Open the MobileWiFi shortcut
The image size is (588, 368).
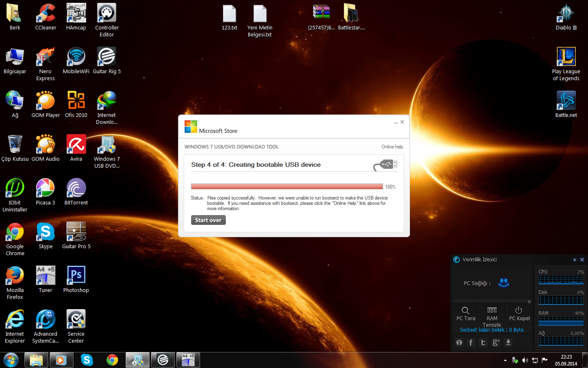pyautogui.click(x=76, y=61)
